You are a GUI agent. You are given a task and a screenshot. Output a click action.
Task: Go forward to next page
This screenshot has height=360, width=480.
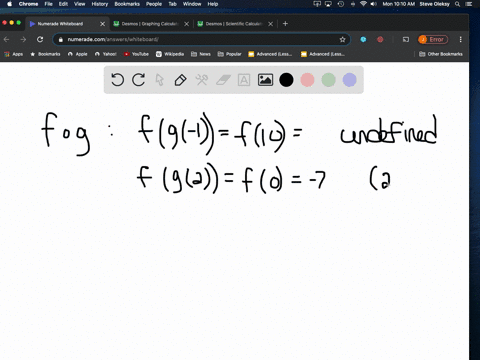click(23, 39)
